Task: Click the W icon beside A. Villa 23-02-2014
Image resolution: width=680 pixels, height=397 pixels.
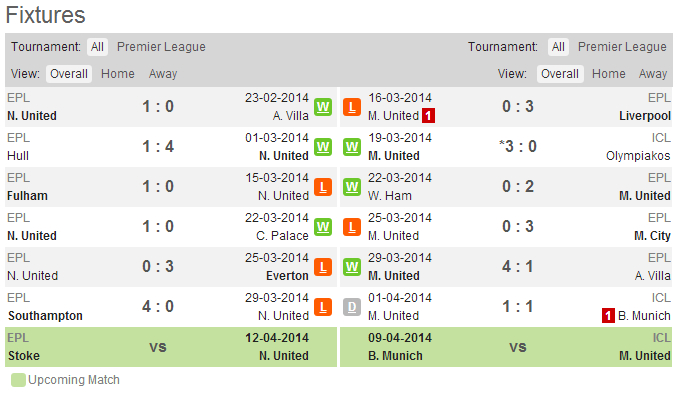Action: point(323,107)
